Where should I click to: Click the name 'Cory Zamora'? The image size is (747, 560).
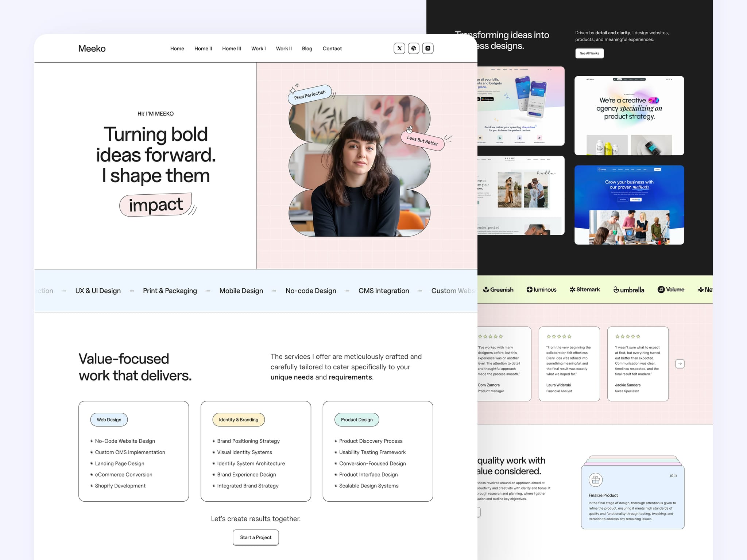coord(489,385)
